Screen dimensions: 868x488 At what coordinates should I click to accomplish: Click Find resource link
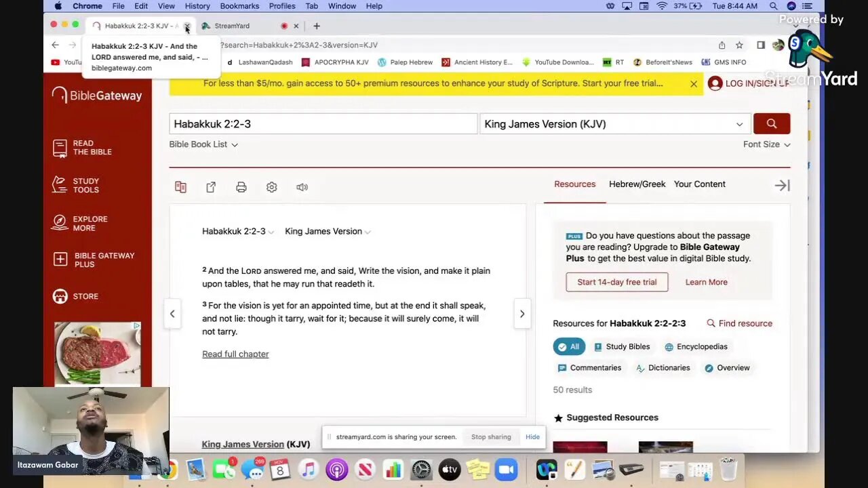[739, 323]
